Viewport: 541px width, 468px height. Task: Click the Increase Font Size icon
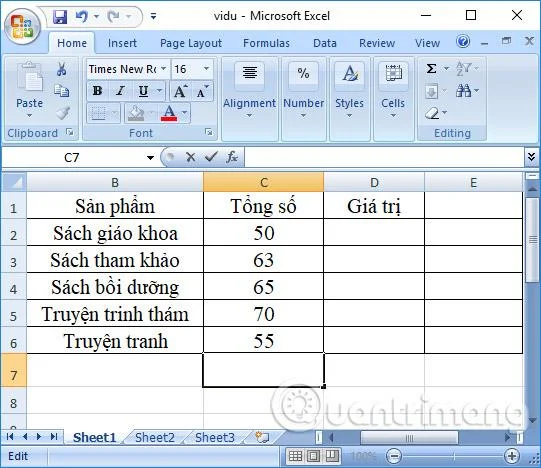coord(180,91)
